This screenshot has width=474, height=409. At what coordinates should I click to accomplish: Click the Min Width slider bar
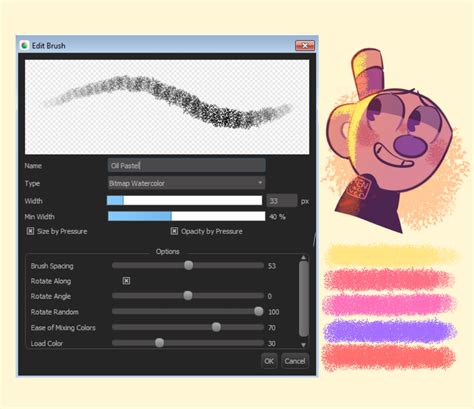pos(186,216)
